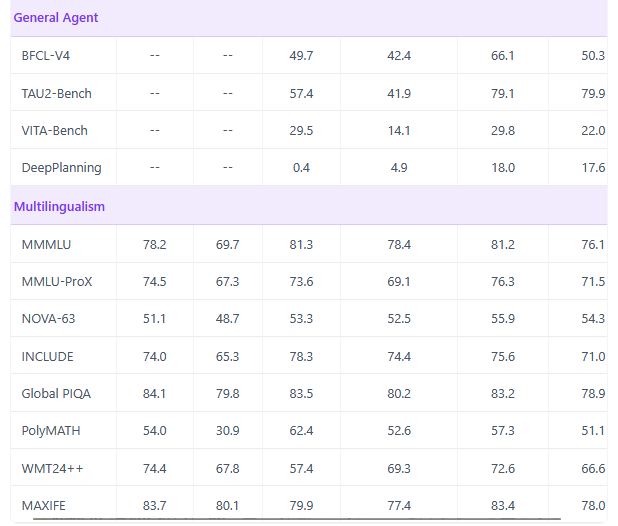618x526 pixels.
Task: Select the NOVA-63 row label
Action: coord(48,318)
